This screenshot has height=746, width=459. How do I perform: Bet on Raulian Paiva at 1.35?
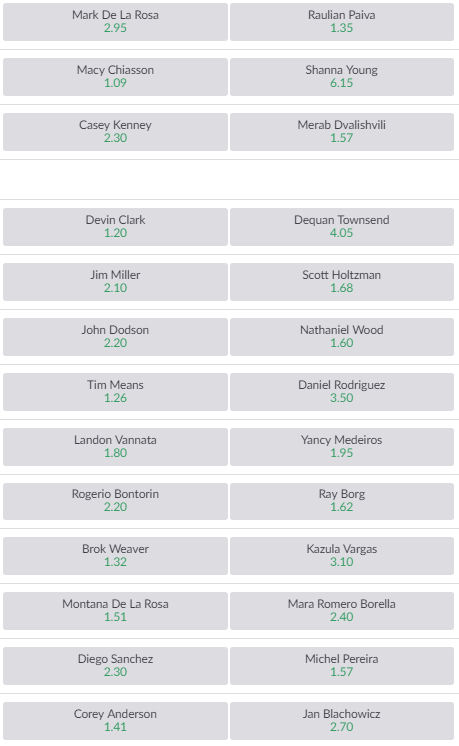342,22
